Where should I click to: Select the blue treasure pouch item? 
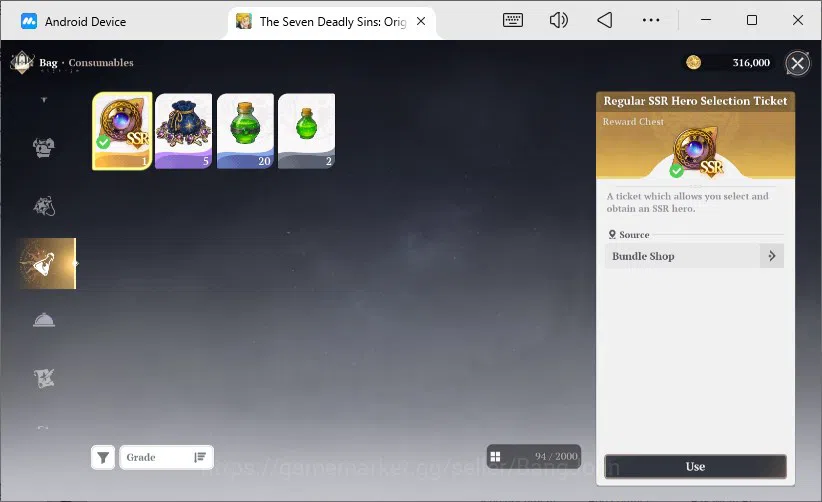[183, 131]
